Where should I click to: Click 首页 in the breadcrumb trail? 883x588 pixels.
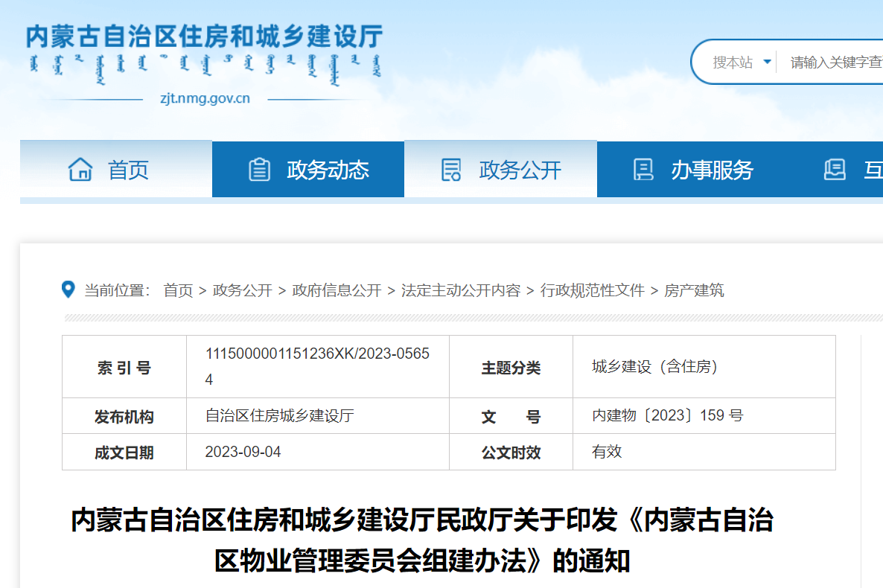[x=178, y=290]
